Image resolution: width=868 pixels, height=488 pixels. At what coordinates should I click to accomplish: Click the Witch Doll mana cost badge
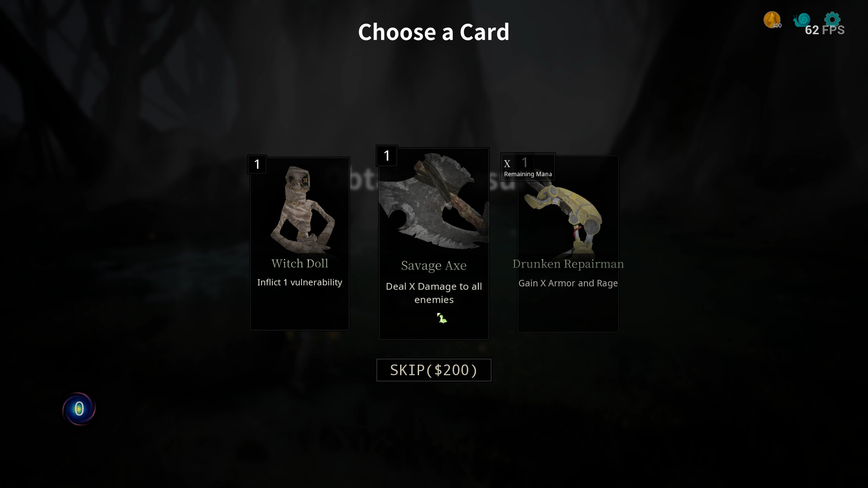pos(257,164)
